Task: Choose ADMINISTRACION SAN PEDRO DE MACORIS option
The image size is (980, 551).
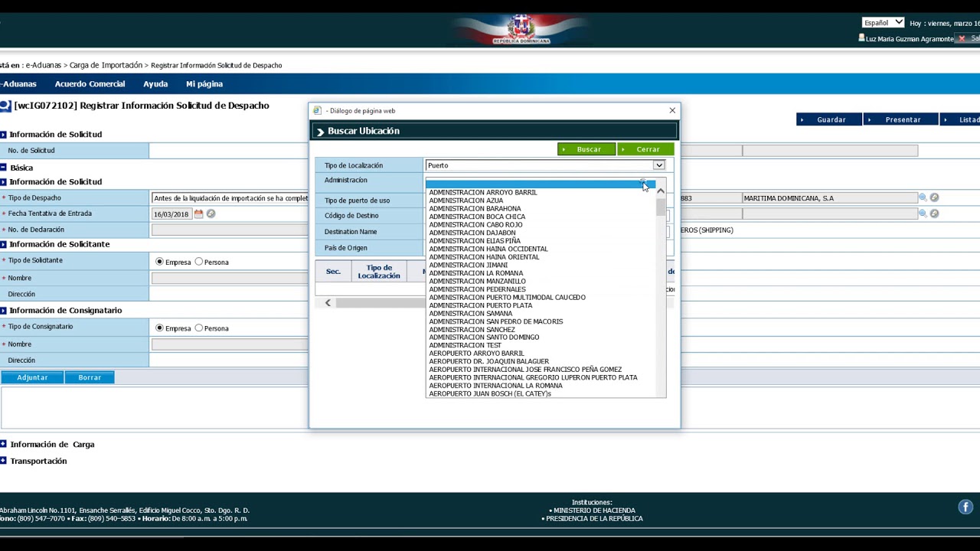Action: pos(496,321)
